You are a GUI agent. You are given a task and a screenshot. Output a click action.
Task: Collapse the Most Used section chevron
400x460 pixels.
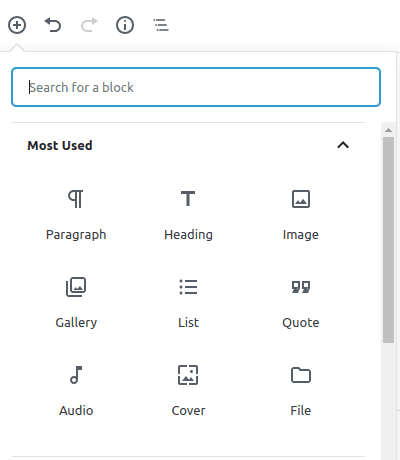pos(343,145)
